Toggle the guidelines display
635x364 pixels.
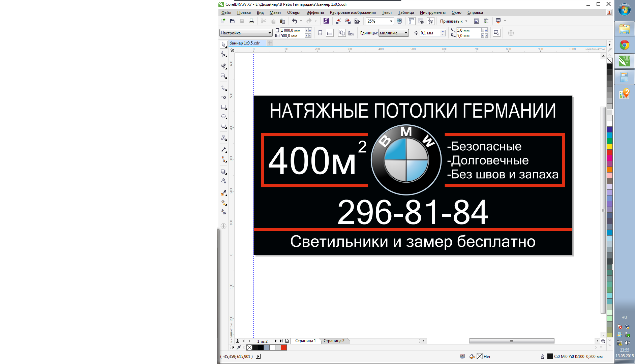pyautogui.click(x=430, y=21)
